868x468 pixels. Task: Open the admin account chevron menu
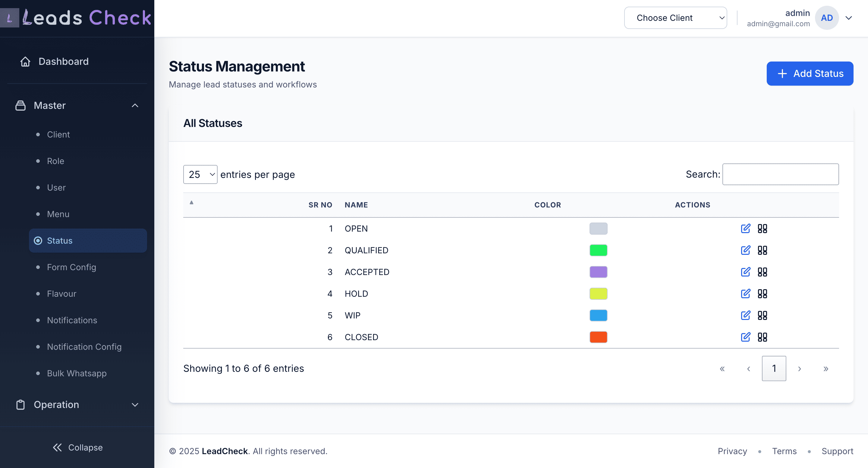[x=849, y=17]
